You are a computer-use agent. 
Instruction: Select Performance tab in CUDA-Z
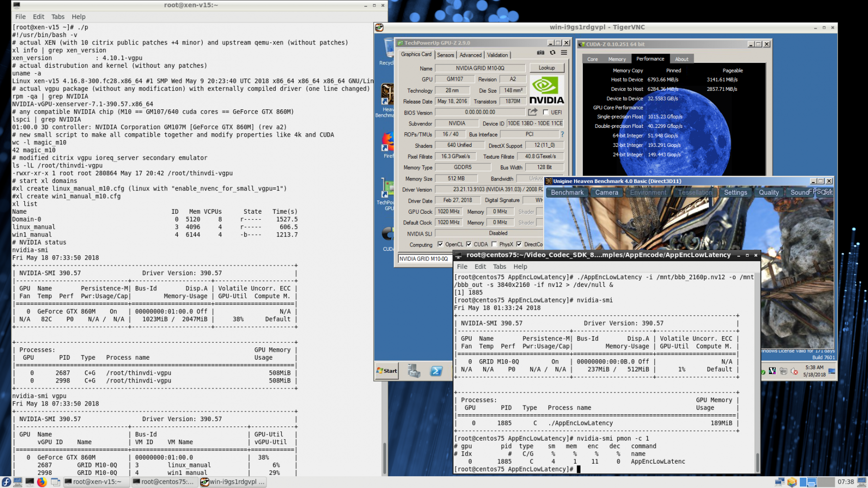[650, 59]
